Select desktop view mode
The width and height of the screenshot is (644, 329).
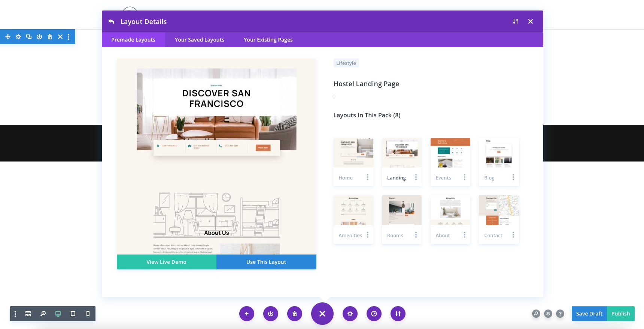pyautogui.click(x=58, y=314)
